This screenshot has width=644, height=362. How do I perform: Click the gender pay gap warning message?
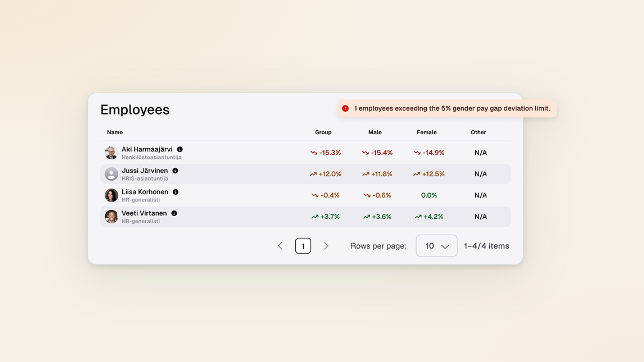point(452,108)
